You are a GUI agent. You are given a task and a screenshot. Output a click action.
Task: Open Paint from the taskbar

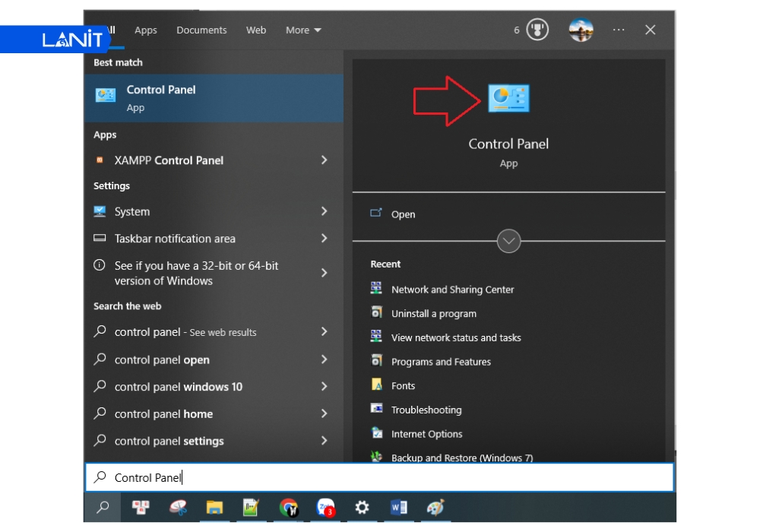(x=435, y=507)
